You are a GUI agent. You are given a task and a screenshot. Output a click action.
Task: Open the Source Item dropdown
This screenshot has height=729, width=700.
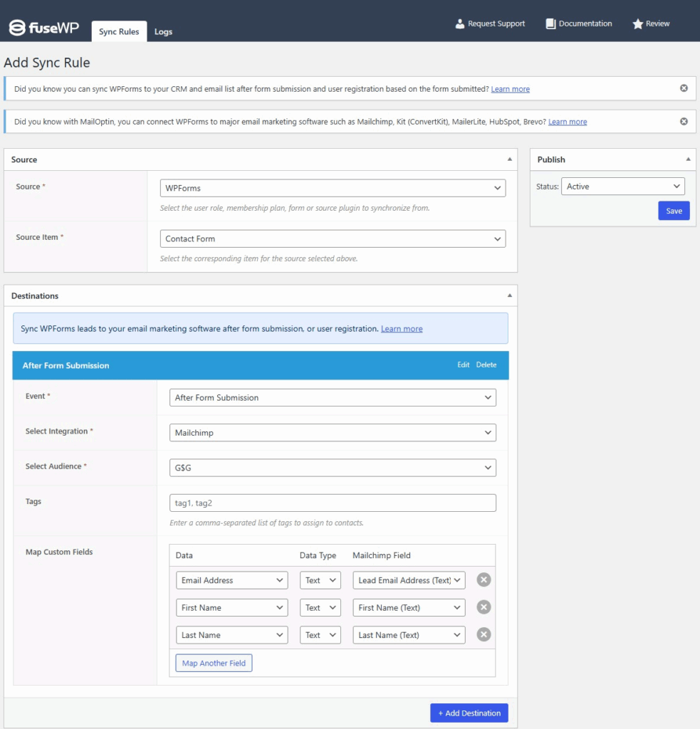click(333, 238)
